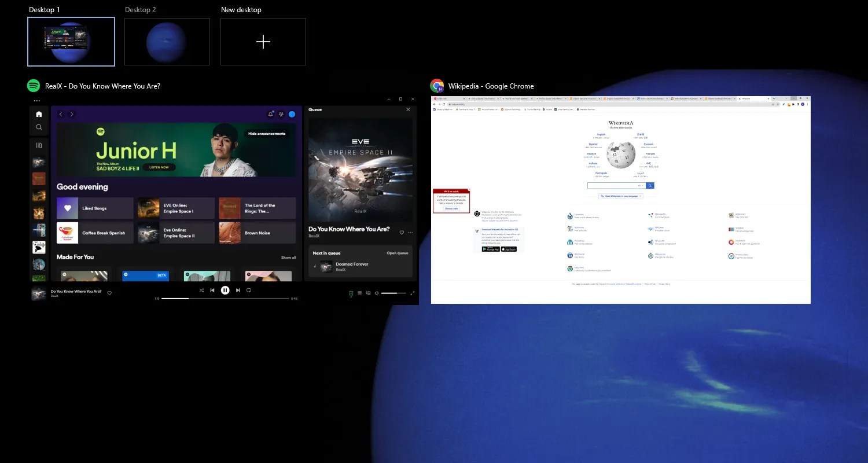868x463 pixels.
Task: Enable shuffle playback
Action: click(x=201, y=290)
